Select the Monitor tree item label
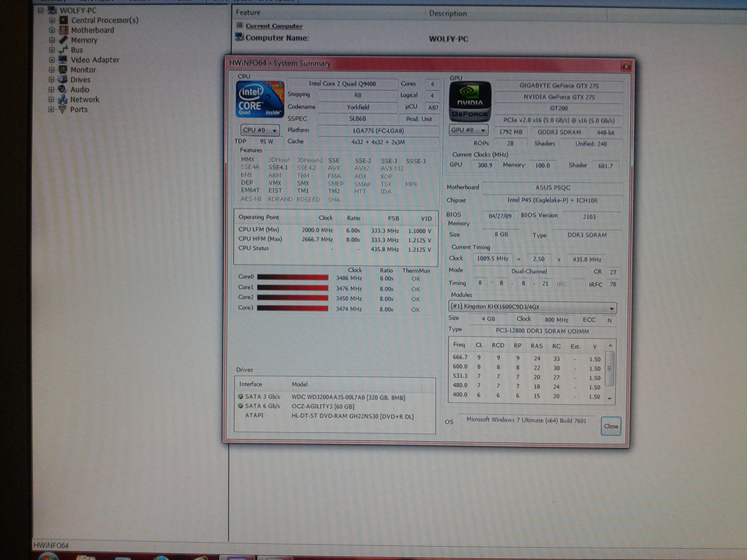 pyautogui.click(x=83, y=69)
